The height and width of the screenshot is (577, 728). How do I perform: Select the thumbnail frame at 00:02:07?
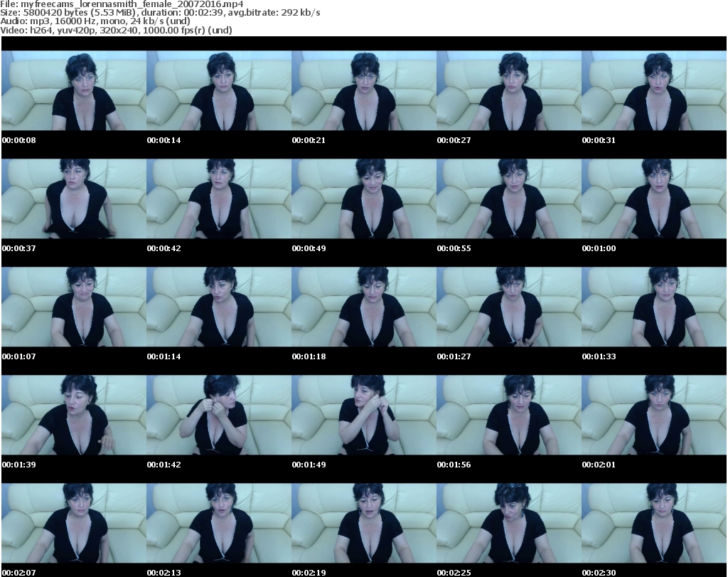click(x=74, y=524)
